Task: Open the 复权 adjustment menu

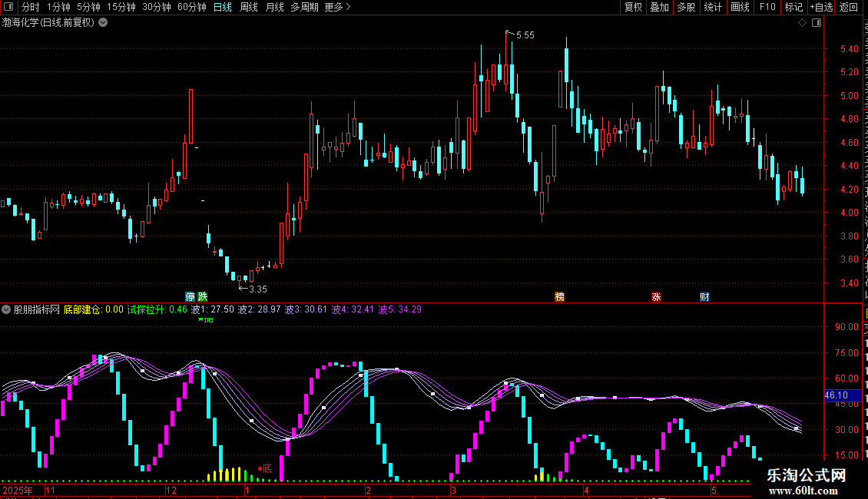Action: tap(633, 7)
